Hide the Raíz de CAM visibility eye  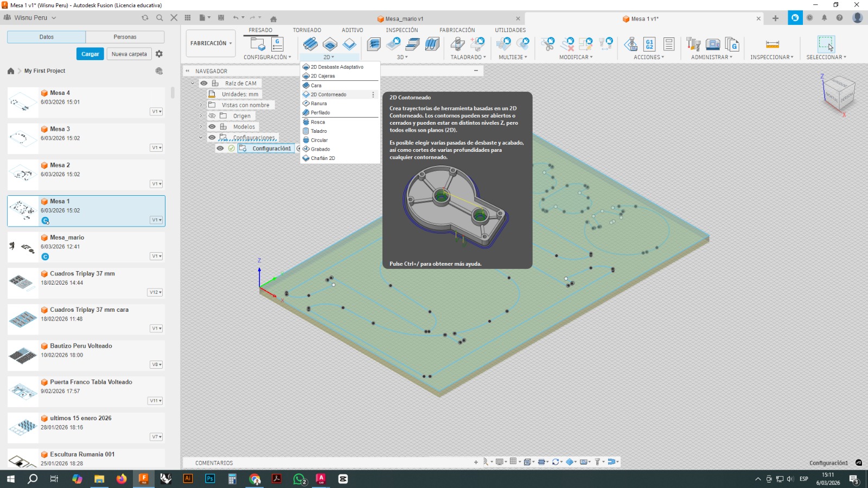coord(204,84)
